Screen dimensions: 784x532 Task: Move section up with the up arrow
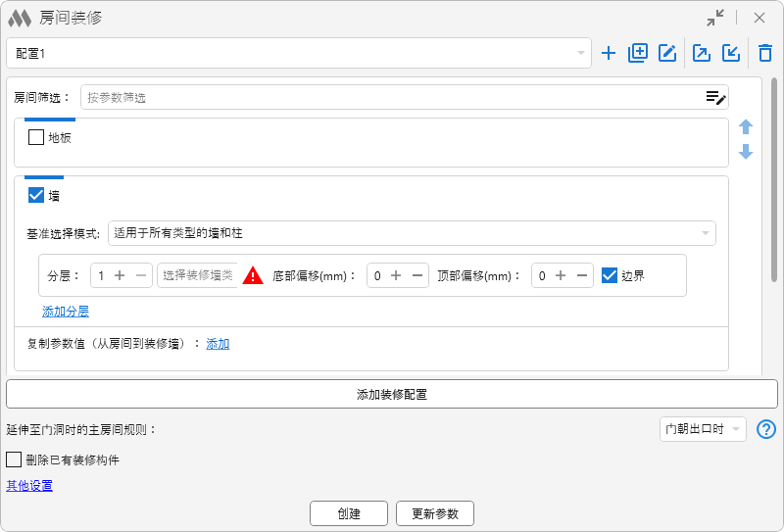click(746, 127)
